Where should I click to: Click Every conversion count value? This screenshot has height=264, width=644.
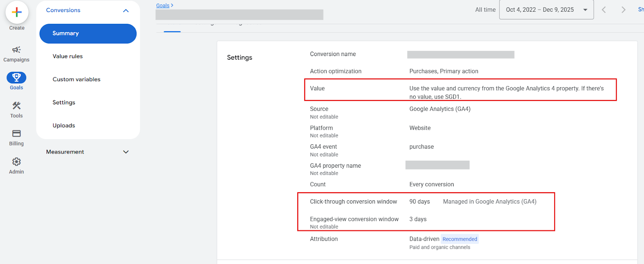tap(431, 184)
